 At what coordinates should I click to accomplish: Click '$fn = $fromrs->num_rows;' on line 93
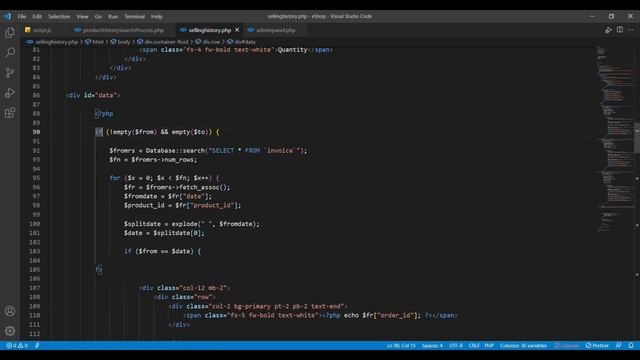point(153,160)
